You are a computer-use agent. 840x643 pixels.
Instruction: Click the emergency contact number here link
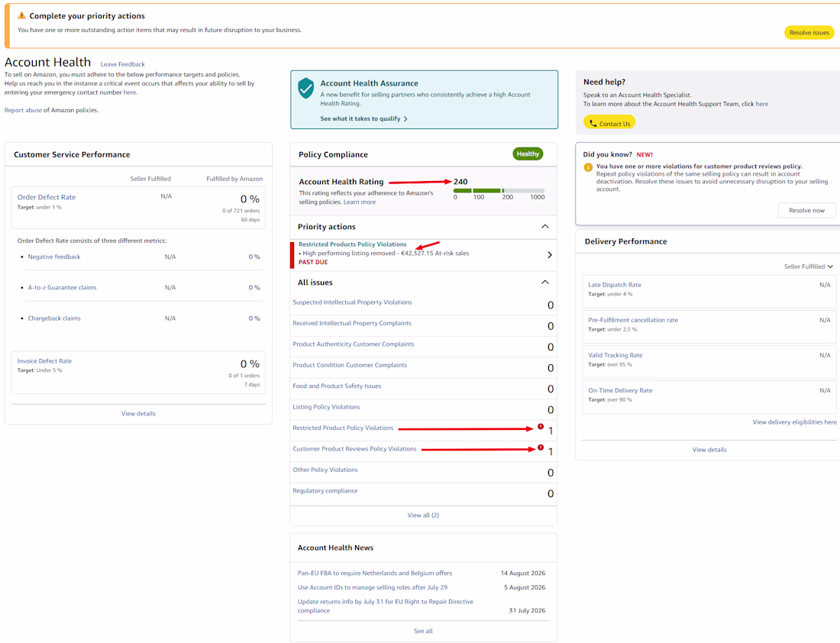pyautogui.click(x=130, y=92)
